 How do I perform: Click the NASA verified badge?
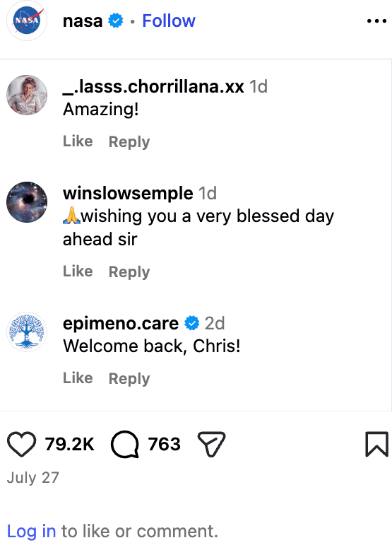point(116,21)
